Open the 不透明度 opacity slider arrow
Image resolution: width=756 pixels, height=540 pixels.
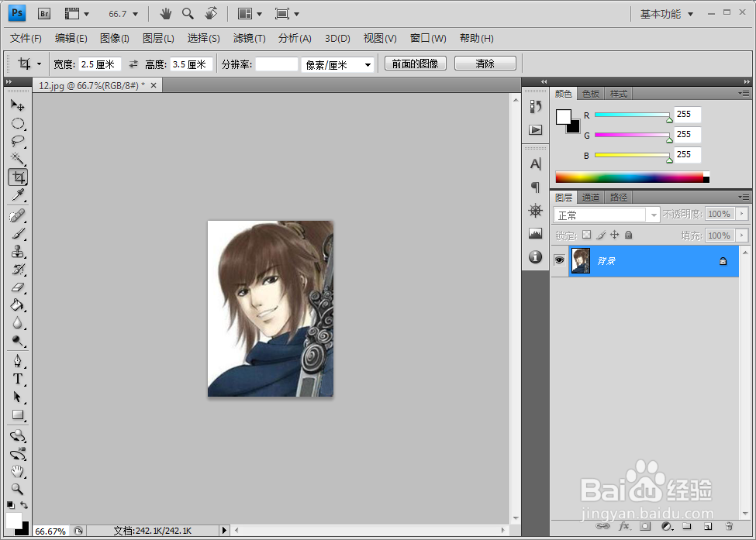[741, 213]
